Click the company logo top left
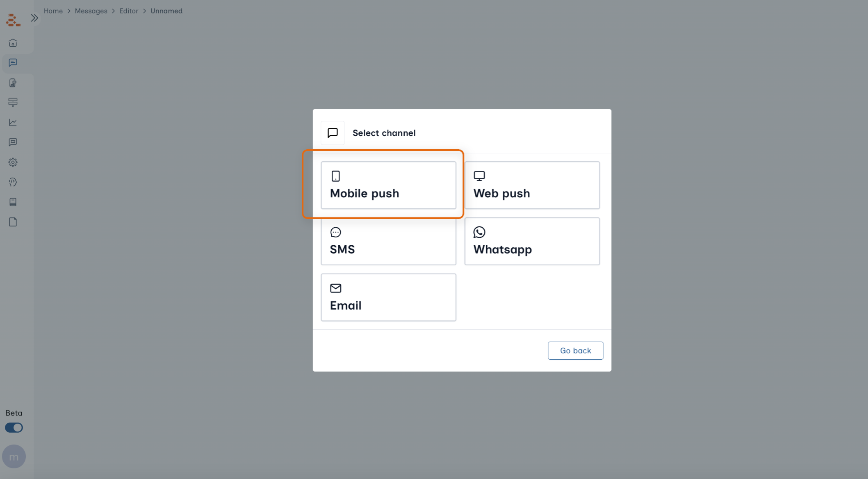 click(x=13, y=20)
